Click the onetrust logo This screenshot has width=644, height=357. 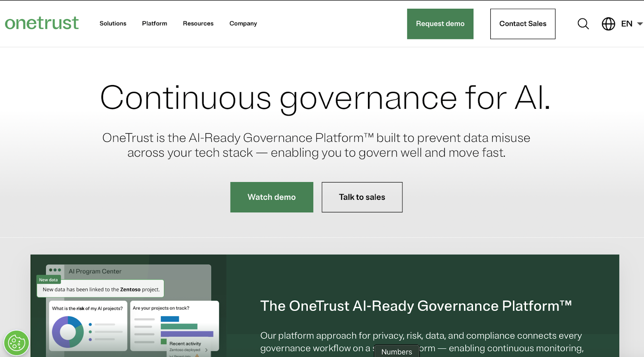pos(42,23)
